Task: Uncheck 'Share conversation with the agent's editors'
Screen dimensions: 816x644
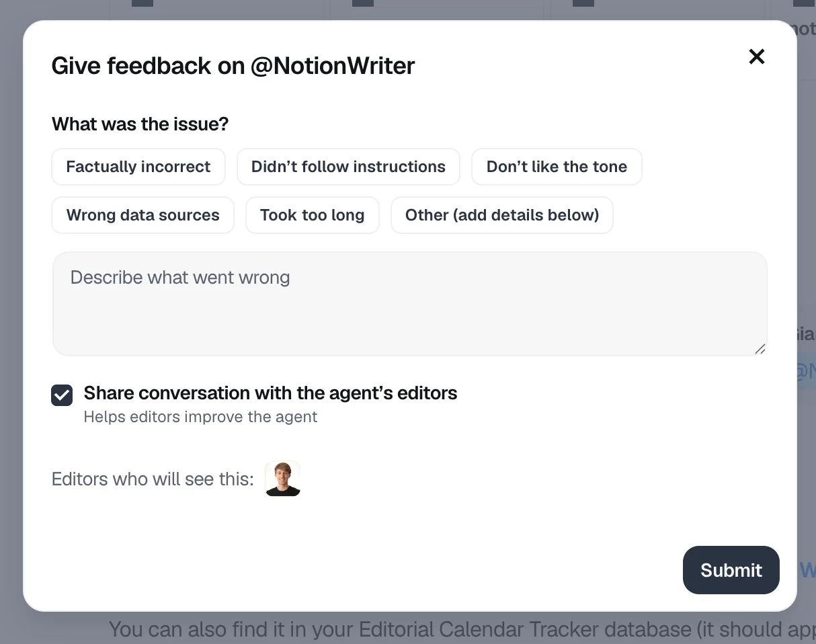Action: coord(62,395)
